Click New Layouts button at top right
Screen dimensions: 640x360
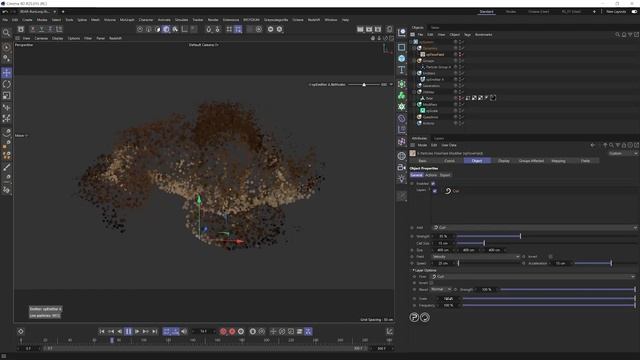(x=616, y=11)
